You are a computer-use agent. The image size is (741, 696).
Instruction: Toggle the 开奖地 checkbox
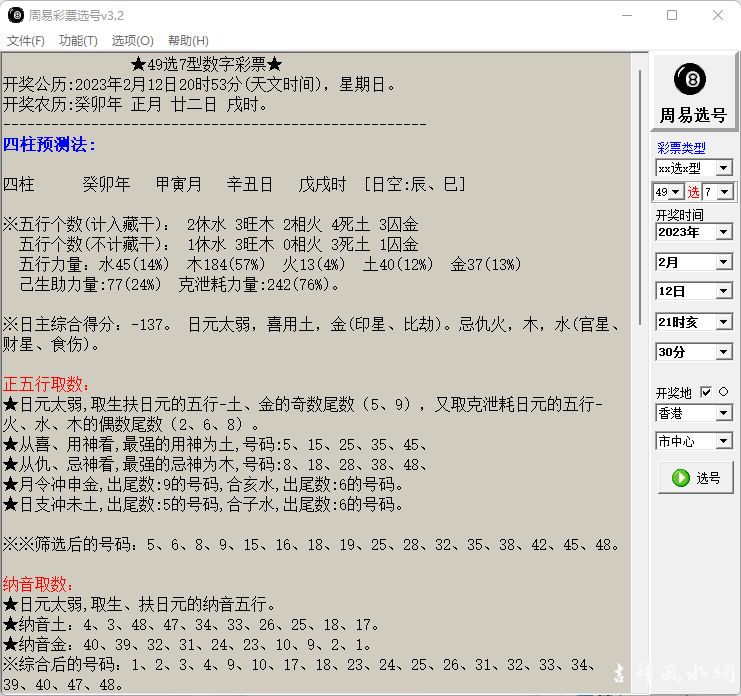click(x=706, y=392)
